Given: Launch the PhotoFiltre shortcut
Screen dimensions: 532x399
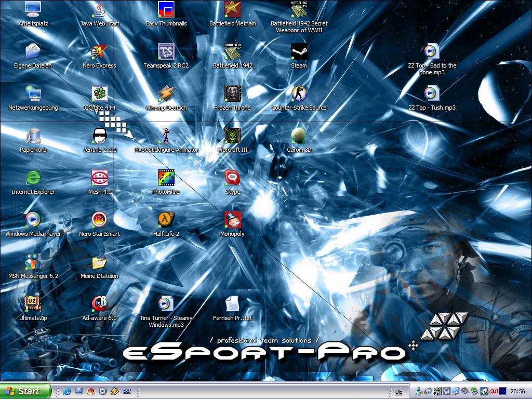Looking at the screenshot, I should (x=166, y=182).
